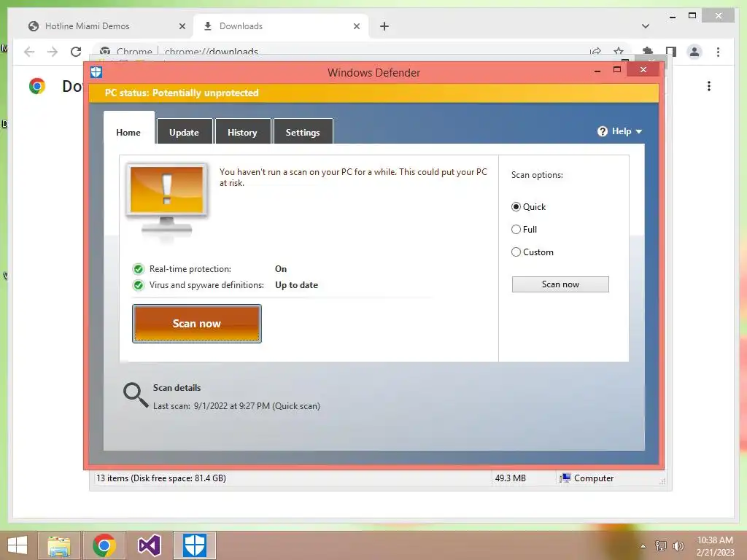The image size is (747, 560).
Task: Click the network tray icon
Action: tap(661, 546)
